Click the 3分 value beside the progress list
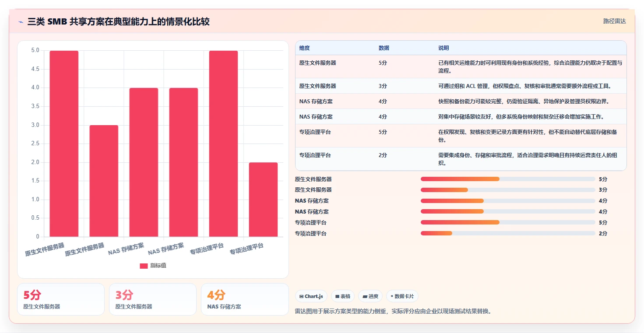 603,190
